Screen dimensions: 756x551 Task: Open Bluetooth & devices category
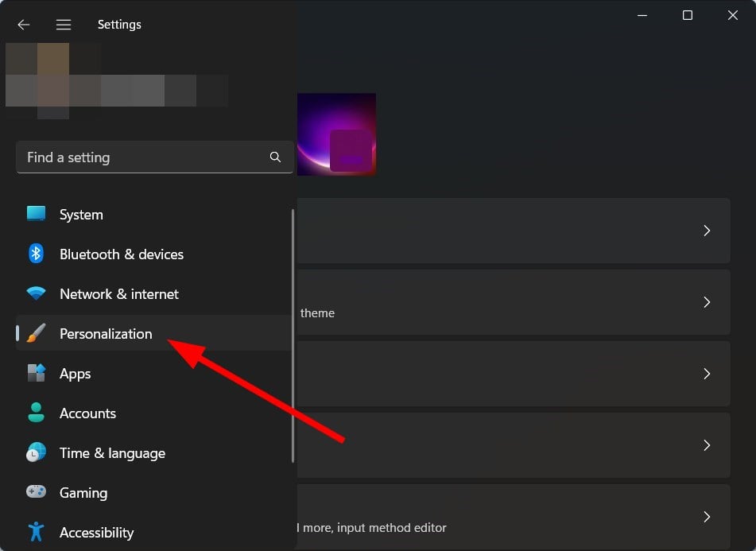153,254
